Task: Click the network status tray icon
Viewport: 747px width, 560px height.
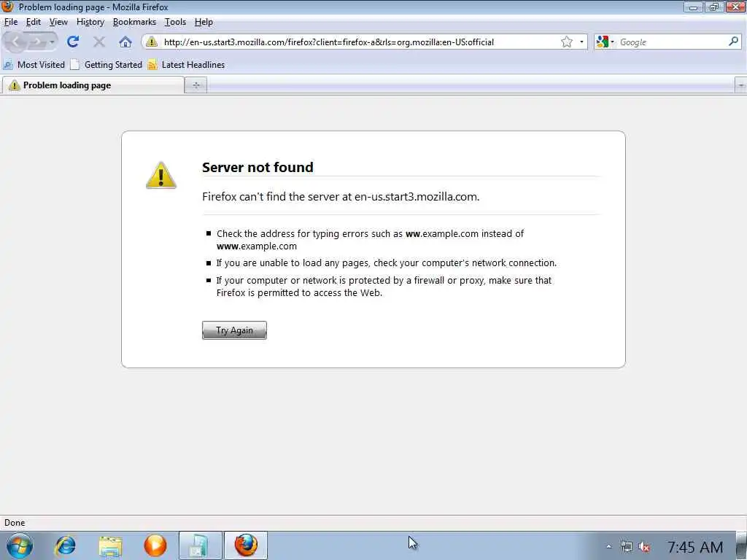Action: pyautogui.click(x=627, y=547)
